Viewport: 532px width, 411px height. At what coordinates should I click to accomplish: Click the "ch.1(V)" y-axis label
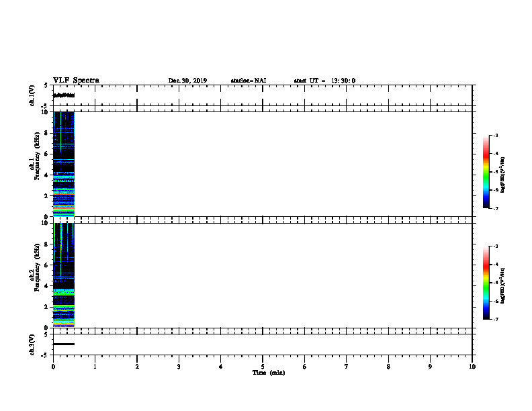tap(32, 95)
